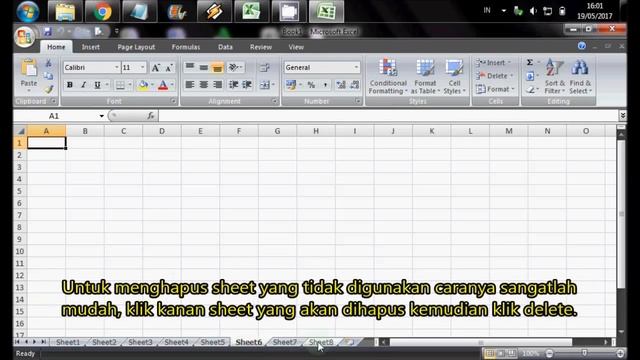Click the Insert Worksheet tab icon
This screenshot has width=640, height=360.
349,342
